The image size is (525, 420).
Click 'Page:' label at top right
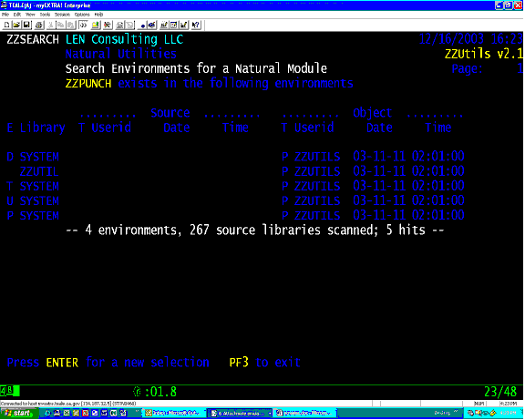(x=467, y=69)
